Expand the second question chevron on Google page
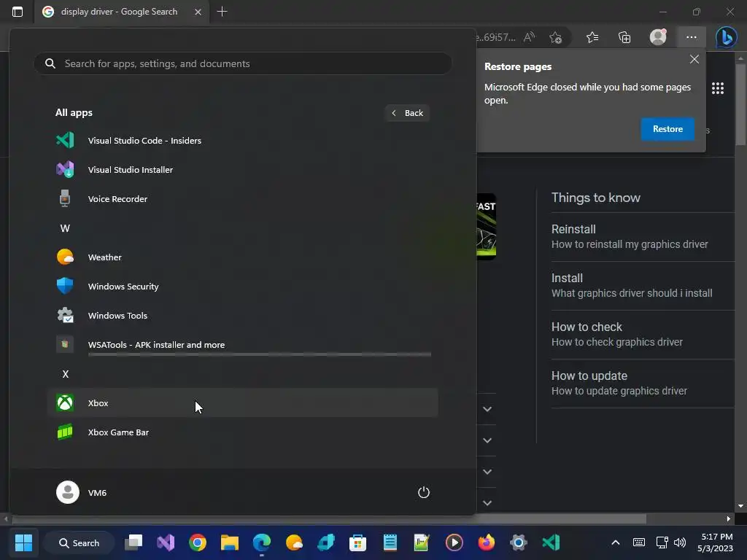The height and width of the screenshot is (560, 747). pyautogui.click(x=487, y=440)
